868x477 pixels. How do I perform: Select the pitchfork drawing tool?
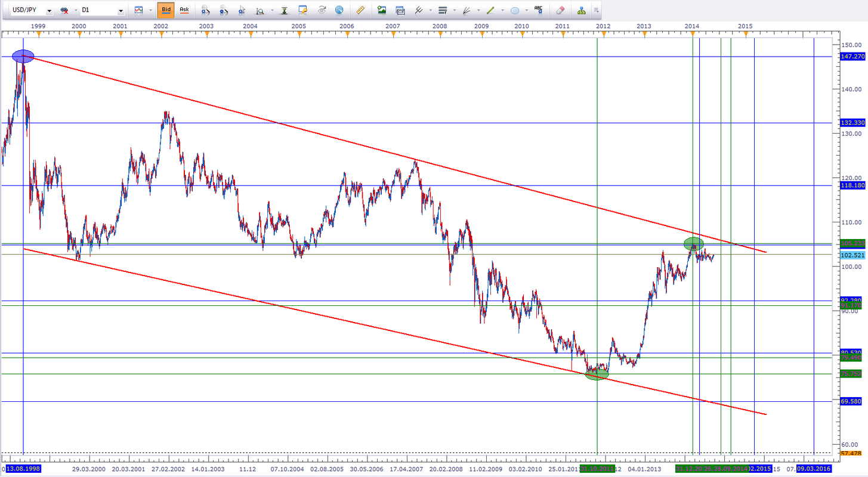tap(418, 11)
